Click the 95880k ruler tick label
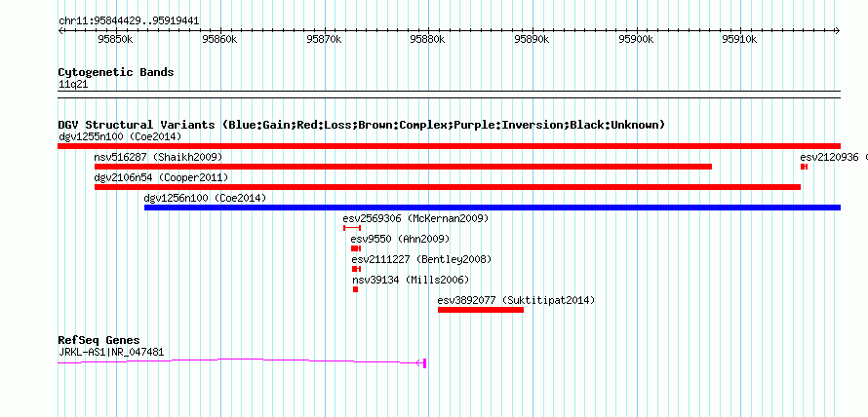The height and width of the screenshot is (417, 868). [x=427, y=39]
